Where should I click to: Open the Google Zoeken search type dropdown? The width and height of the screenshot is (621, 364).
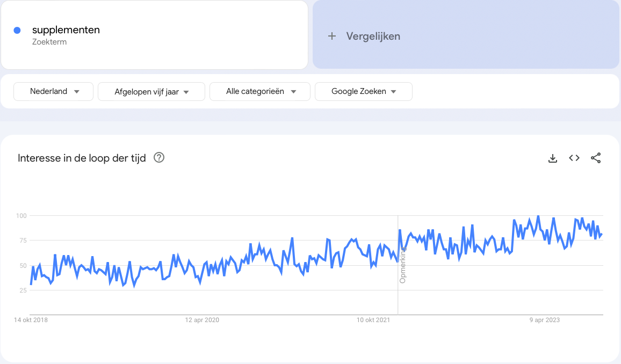(x=364, y=91)
